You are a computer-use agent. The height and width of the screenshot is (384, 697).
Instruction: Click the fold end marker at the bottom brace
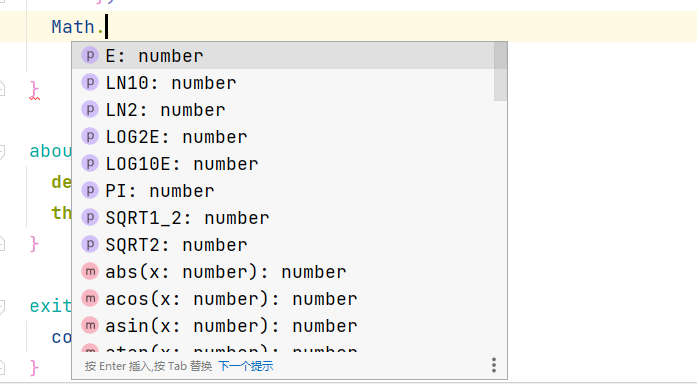coord(2,368)
